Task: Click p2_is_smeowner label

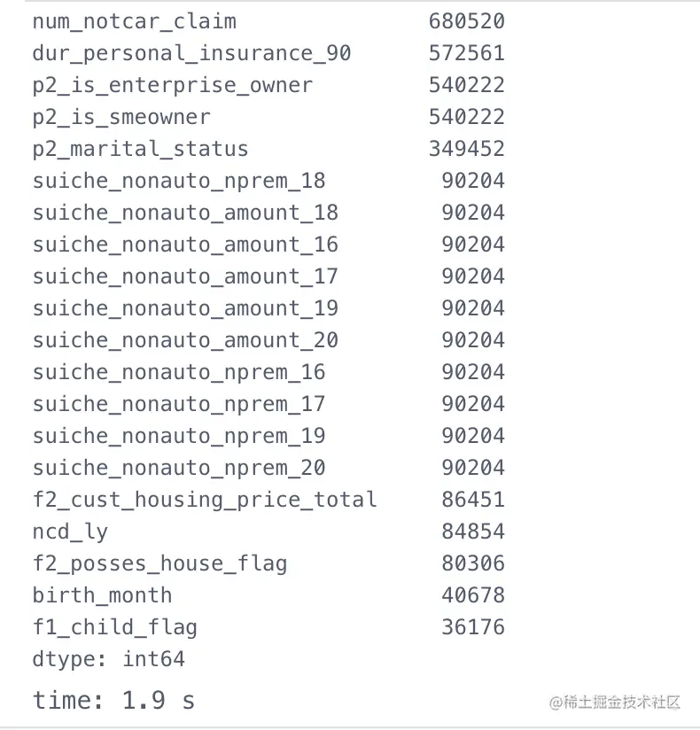Action: (x=121, y=117)
